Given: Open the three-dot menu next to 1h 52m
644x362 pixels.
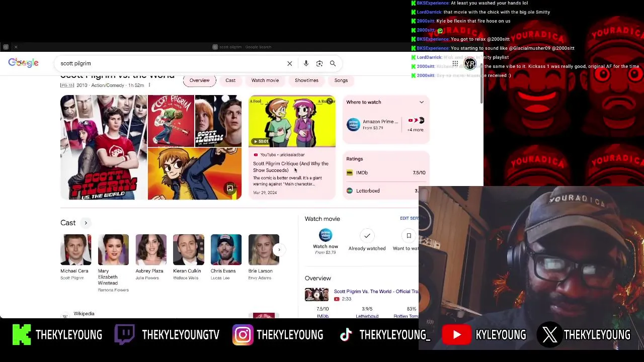Looking at the screenshot, I should pyautogui.click(x=149, y=85).
